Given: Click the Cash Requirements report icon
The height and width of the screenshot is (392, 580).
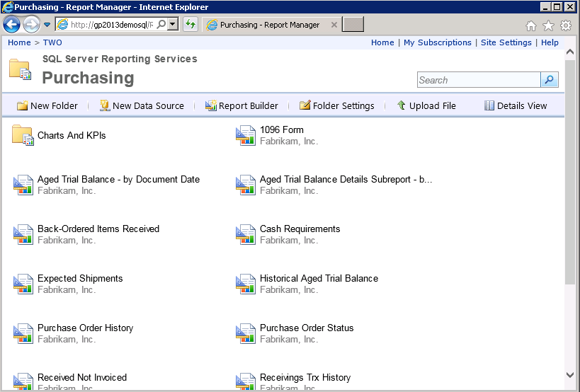Looking at the screenshot, I should [x=245, y=234].
